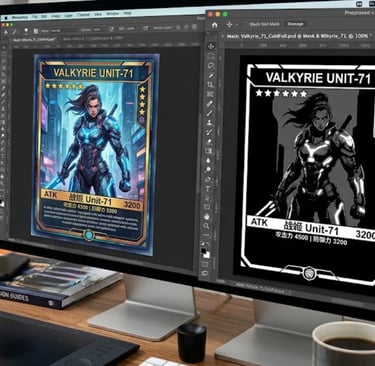The height and width of the screenshot is (366, 375).
Task: Select the Rectangle shape tool in right window
Action: point(207,207)
